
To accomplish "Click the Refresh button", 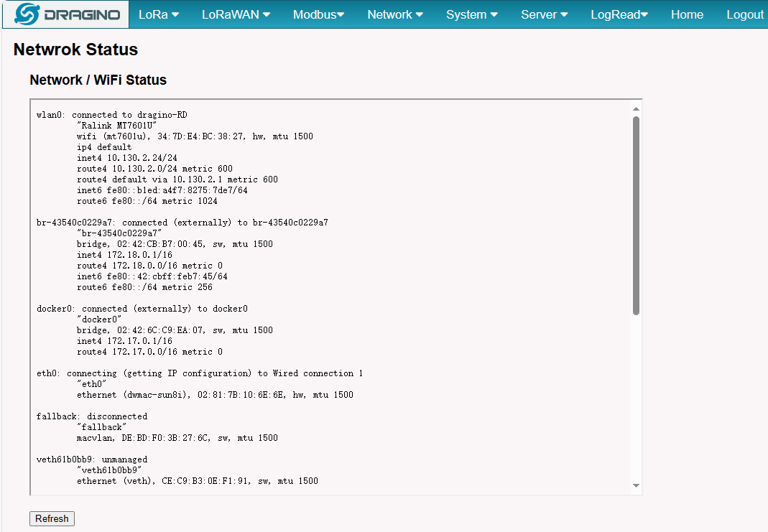I will tap(52, 518).
